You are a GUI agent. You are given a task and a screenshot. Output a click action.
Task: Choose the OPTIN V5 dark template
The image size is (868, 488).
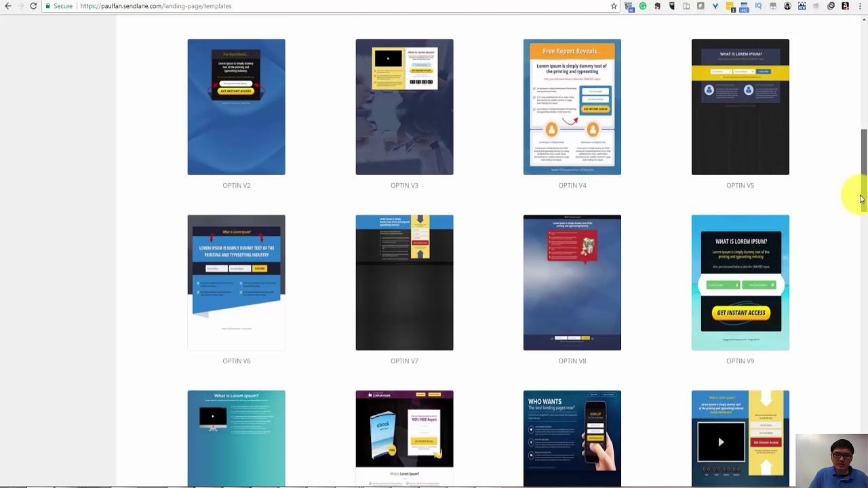point(740,107)
